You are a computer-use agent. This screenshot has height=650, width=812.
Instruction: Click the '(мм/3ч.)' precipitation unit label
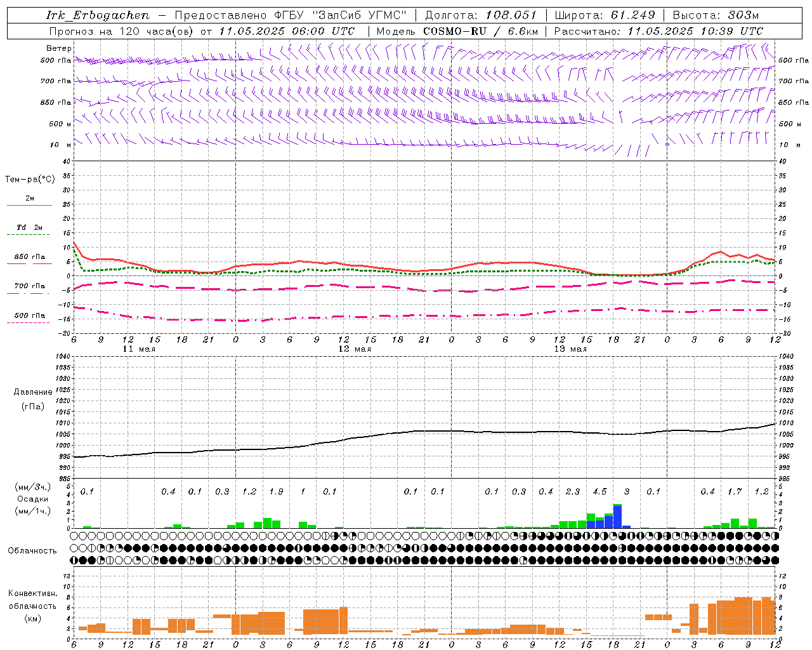[x=33, y=487]
